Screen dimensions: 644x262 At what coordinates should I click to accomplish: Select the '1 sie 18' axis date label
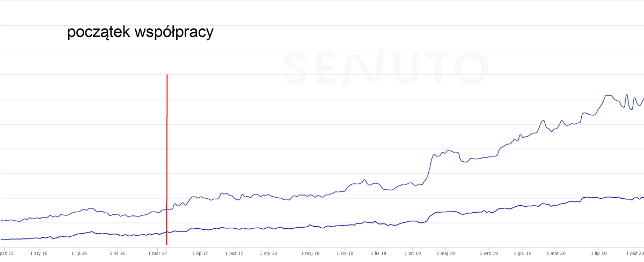pyautogui.click(x=345, y=253)
